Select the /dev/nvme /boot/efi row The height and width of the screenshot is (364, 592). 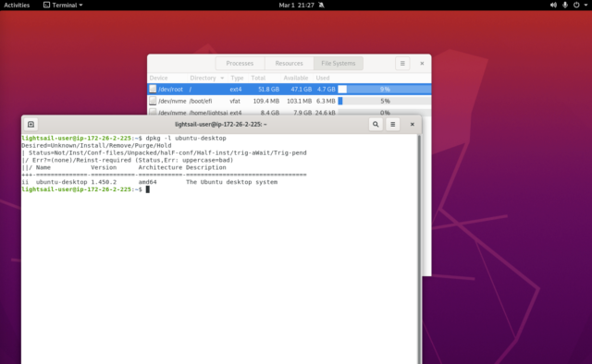[x=290, y=101]
